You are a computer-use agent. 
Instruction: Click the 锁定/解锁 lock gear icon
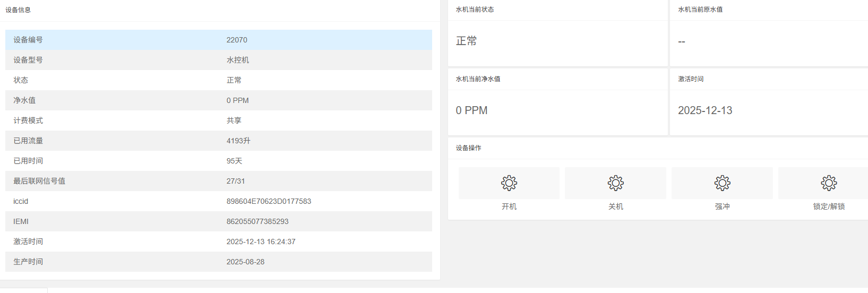pos(829,183)
